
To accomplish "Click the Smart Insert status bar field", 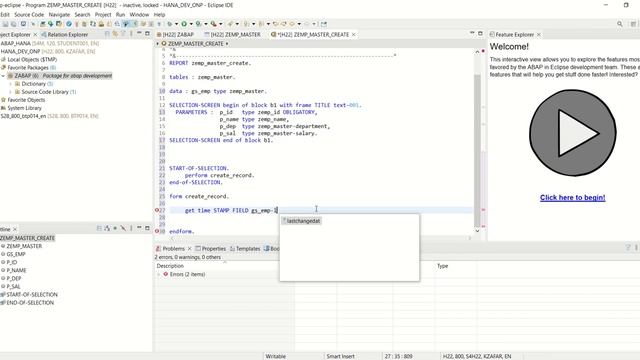I will [340, 356].
